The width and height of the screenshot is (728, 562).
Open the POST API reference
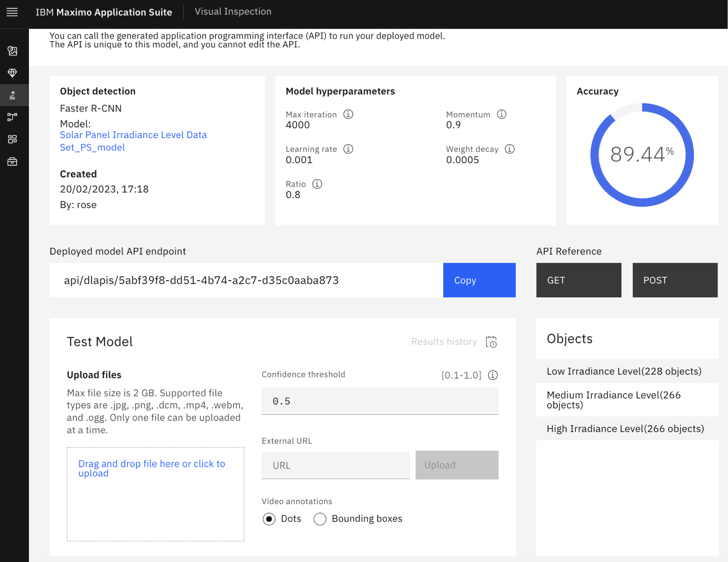pos(675,280)
